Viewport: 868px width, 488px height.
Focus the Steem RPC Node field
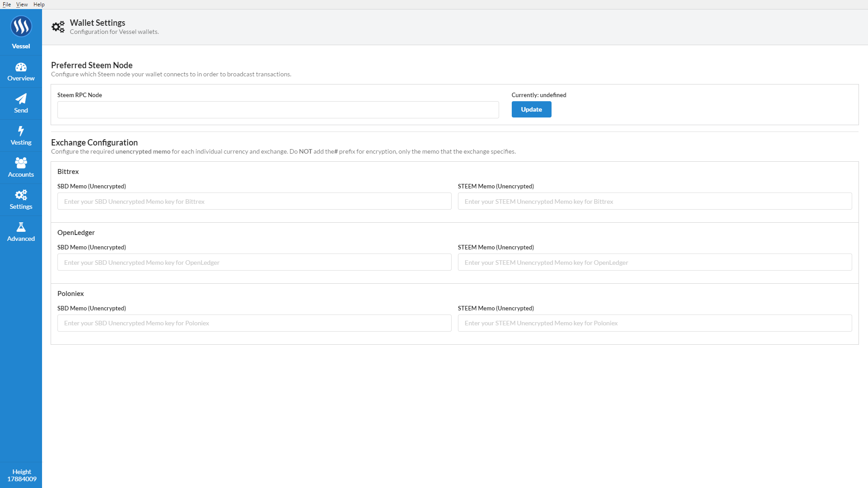278,110
